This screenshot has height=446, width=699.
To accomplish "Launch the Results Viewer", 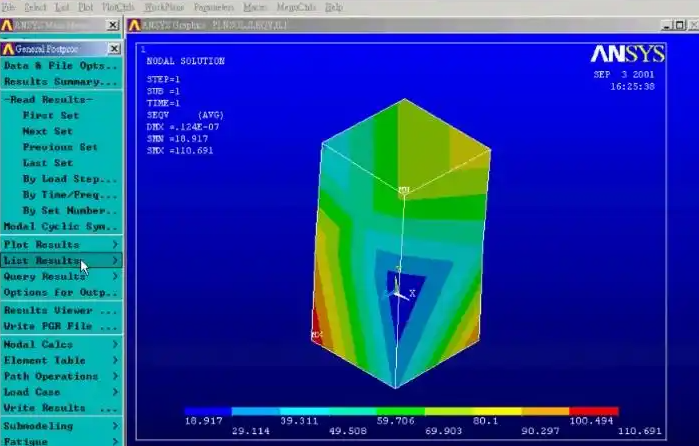I will (x=60, y=311).
